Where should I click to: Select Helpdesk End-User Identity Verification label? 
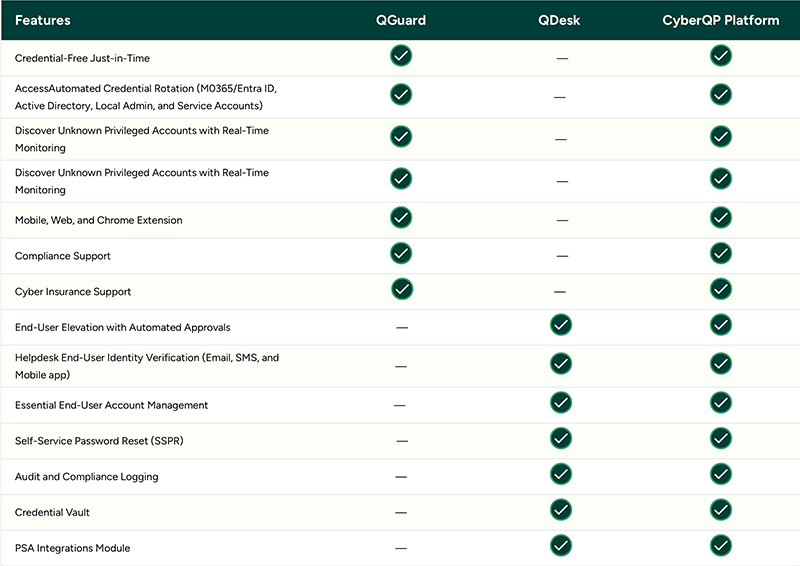147,366
